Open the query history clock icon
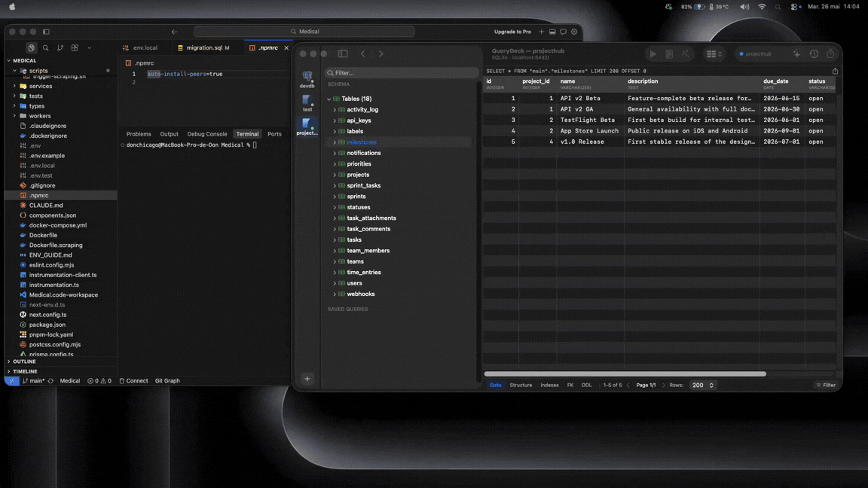This screenshot has height=488, width=868. pos(814,53)
